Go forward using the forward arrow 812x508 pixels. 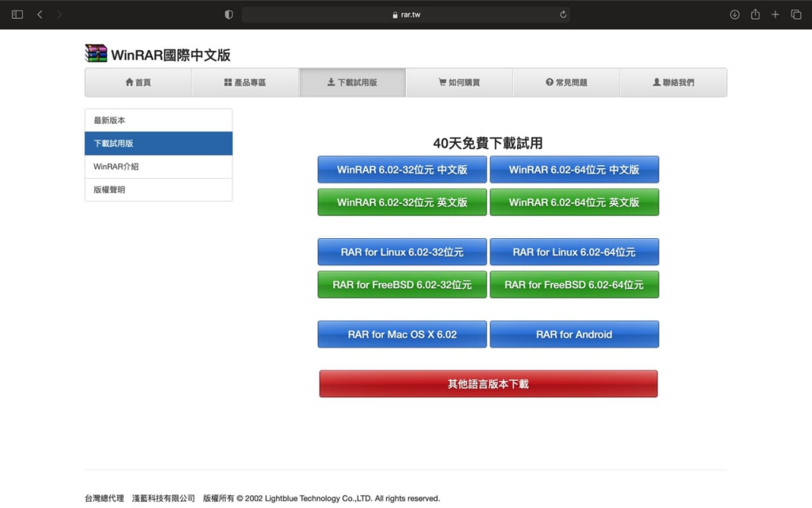point(59,14)
